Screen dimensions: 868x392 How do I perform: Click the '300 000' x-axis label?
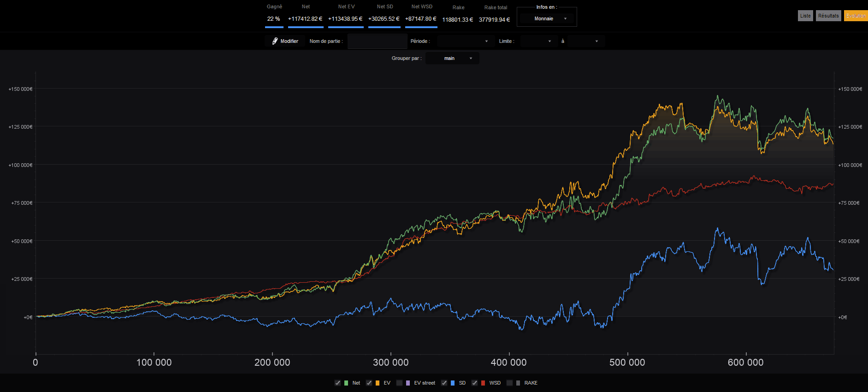[x=391, y=362]
